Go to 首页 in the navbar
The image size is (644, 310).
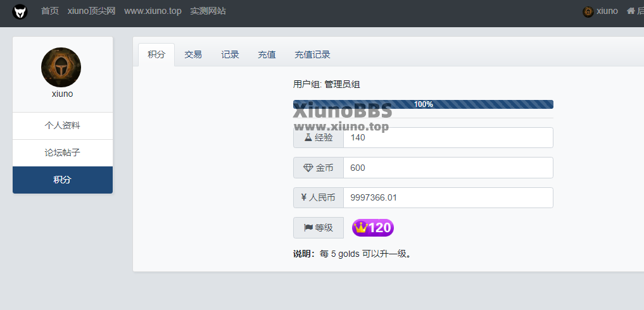[50, 11]
